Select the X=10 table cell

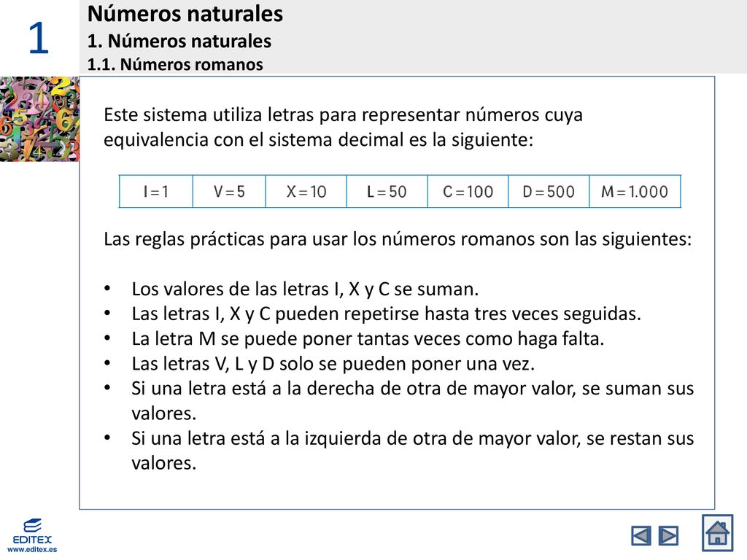[x=306, y=192]
